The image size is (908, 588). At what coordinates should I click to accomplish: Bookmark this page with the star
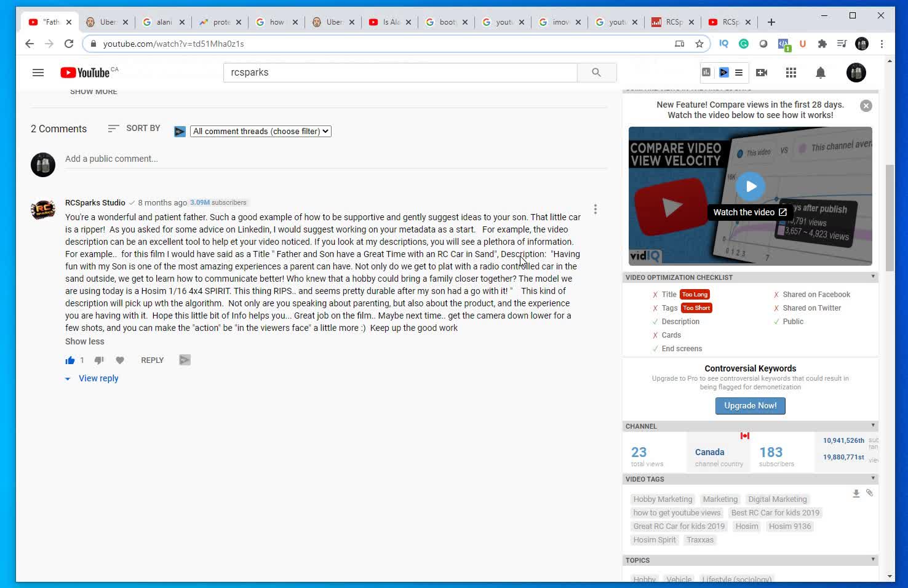click(699, 44)
